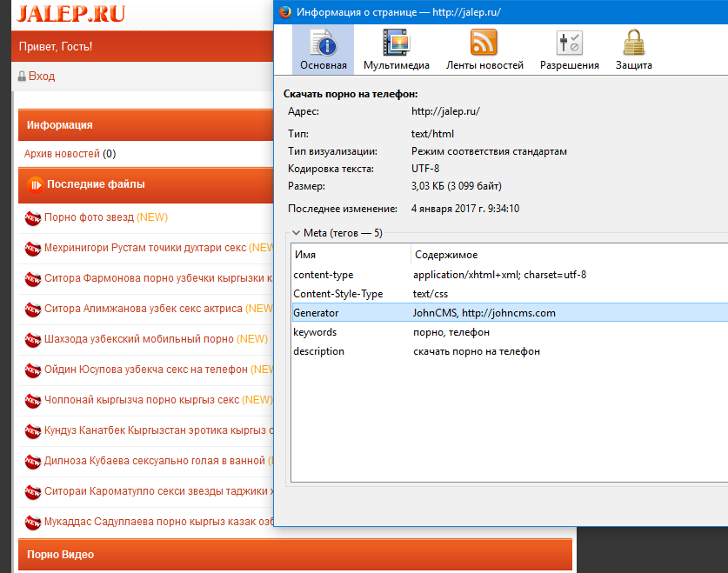Open the Основная tab icon
The height and width of the screenshot is (573, 728).
[x=323, y=43]
